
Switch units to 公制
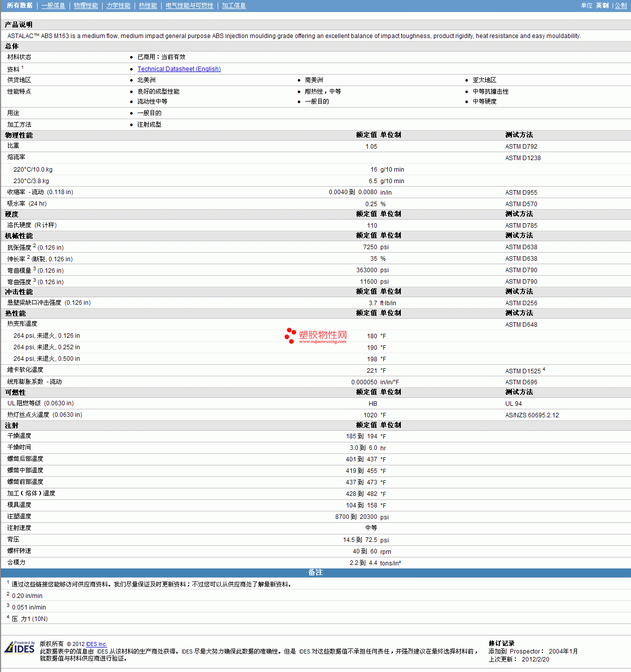click(x=620, y=6)
